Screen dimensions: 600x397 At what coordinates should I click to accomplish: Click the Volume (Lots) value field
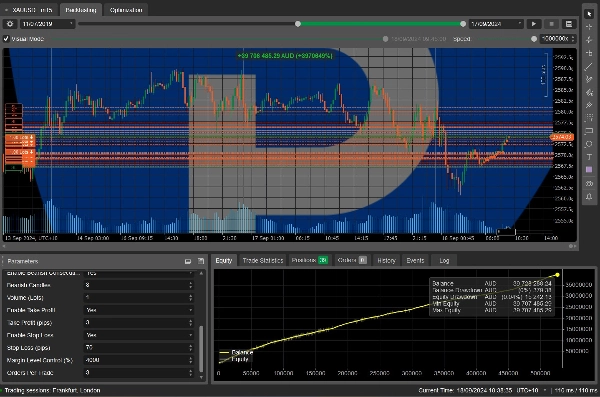pos(139,297)
